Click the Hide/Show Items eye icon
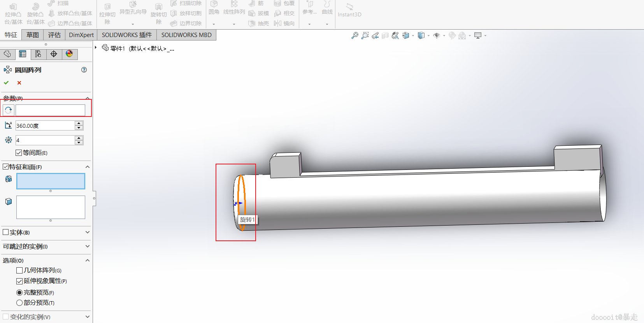644x323 pixels. [x=437, y=35]
